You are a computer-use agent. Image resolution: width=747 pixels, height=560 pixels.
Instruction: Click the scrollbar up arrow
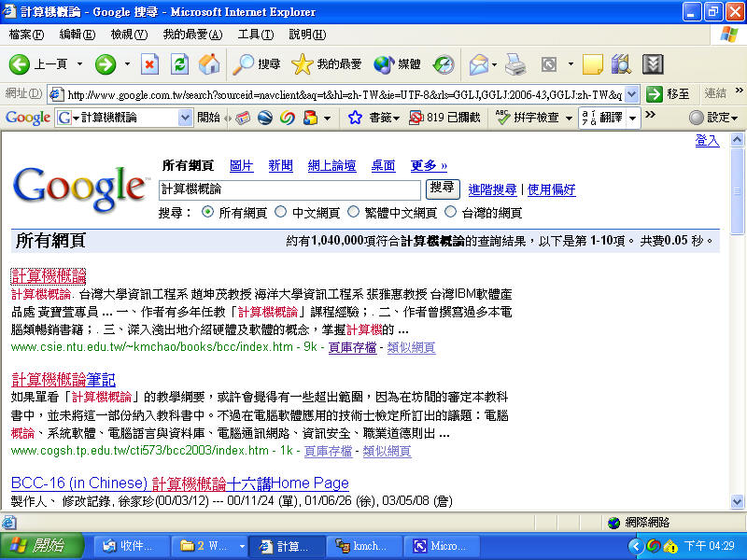click(737, 139)
